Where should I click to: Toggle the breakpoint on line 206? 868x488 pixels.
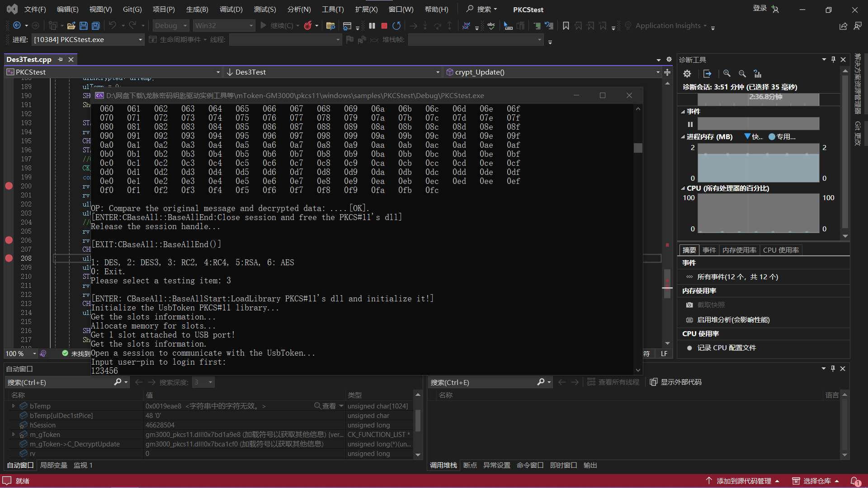[9, 240]
